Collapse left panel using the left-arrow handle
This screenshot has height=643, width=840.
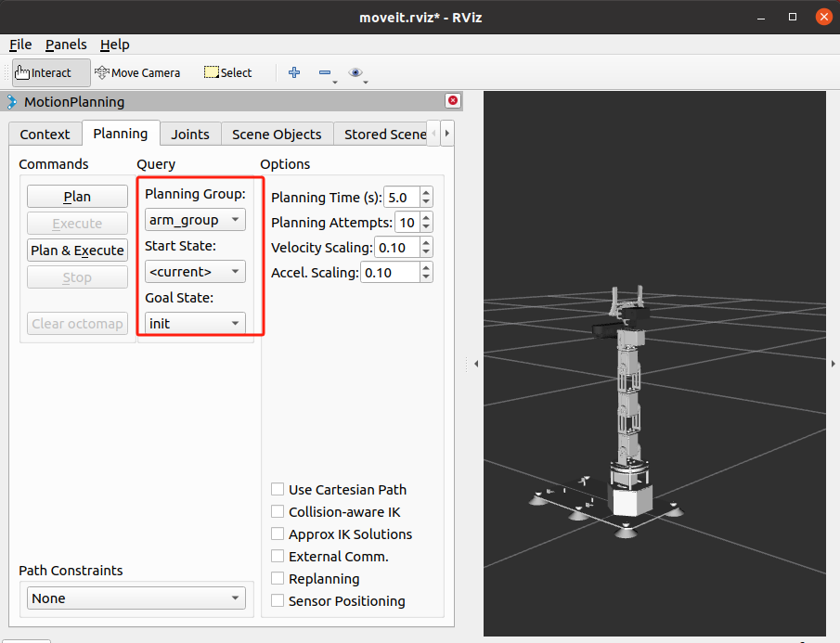(476, 364)
